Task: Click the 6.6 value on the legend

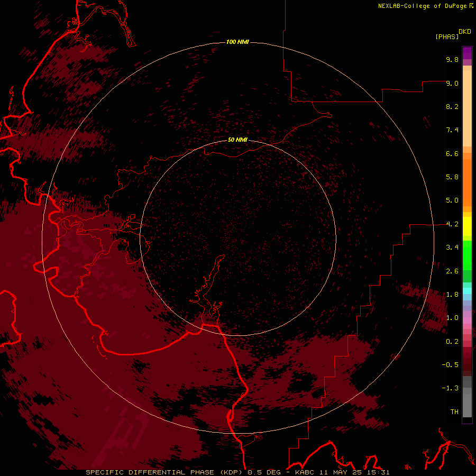Action: click(x=452, y=153)
